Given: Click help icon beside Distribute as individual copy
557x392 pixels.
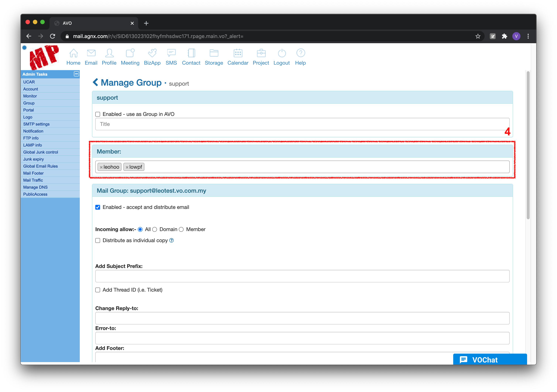Looking at the screenshot, I should [172, 240].
